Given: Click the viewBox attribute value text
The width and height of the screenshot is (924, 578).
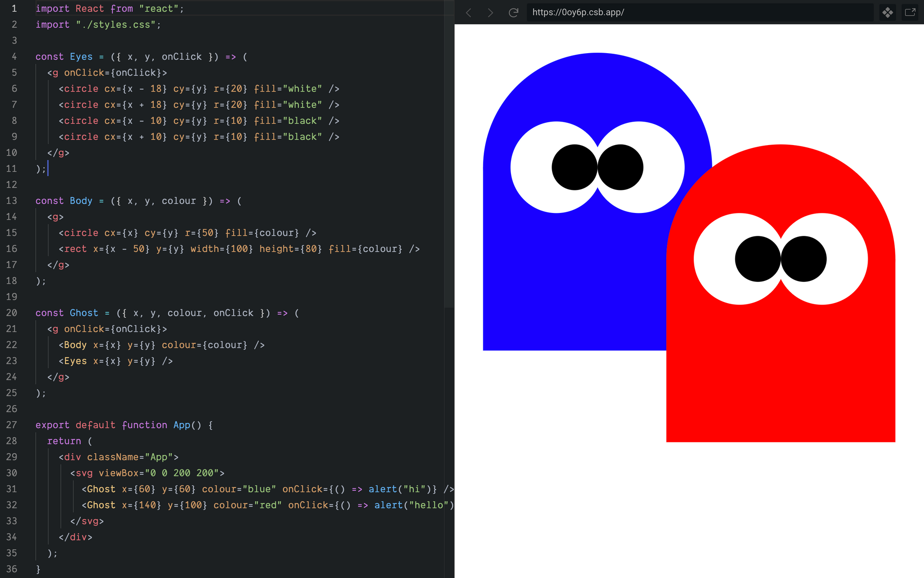Looking at the screenshot, I should (x=182, y=473).
